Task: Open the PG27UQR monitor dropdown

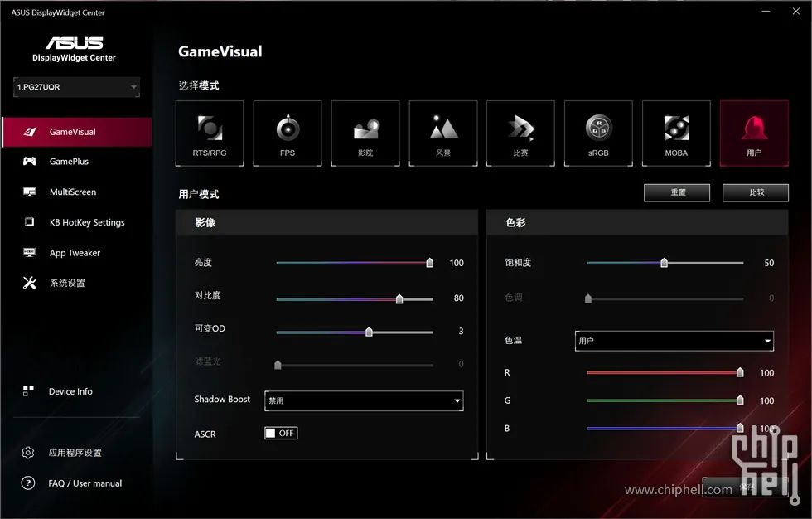Action: (x=76, y=87)
